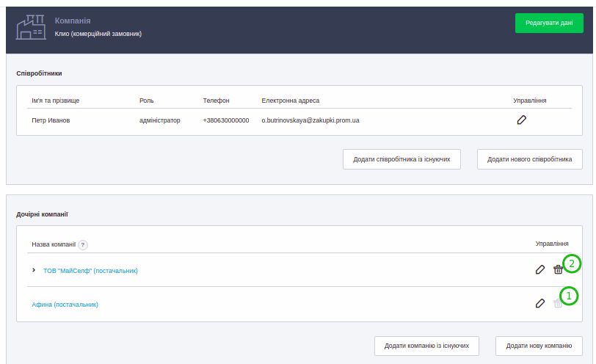The image size is (596, 364).
Task: Click the Електронна адреса column header
Action: [x=290, y=101]
